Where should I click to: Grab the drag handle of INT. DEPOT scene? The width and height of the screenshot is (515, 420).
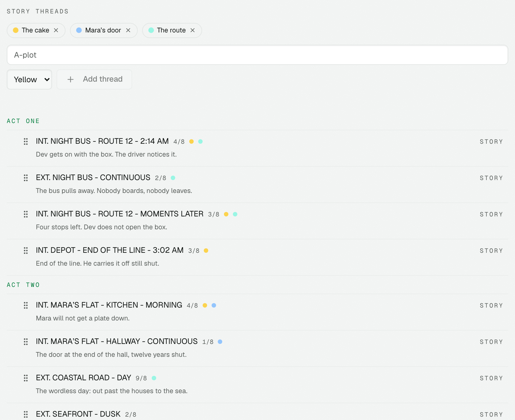pyautogui.click(x=26, y=251)
